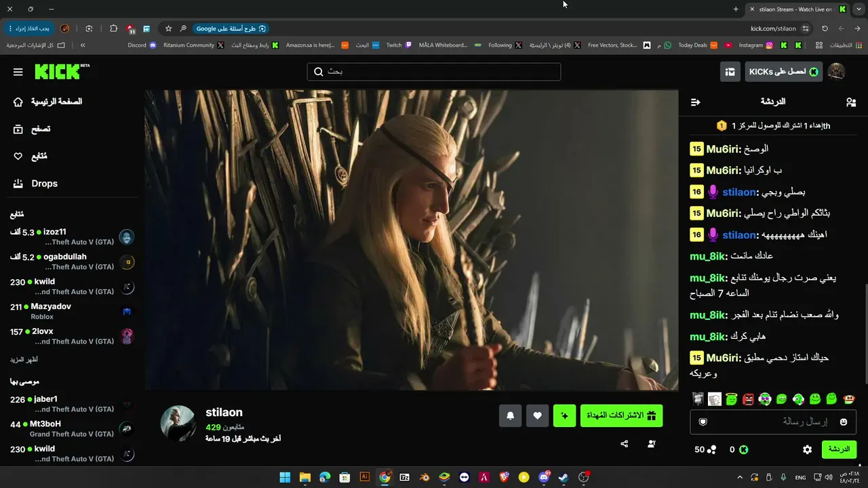The width and height of the screenshot is (868, 488).
Task: Click the stilaon profile avatar under the video
Action: 178,423
